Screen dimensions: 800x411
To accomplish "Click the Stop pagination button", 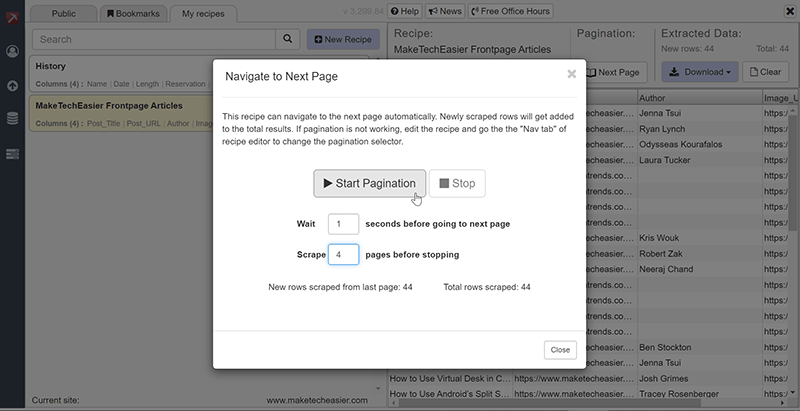I will [457, 184].
